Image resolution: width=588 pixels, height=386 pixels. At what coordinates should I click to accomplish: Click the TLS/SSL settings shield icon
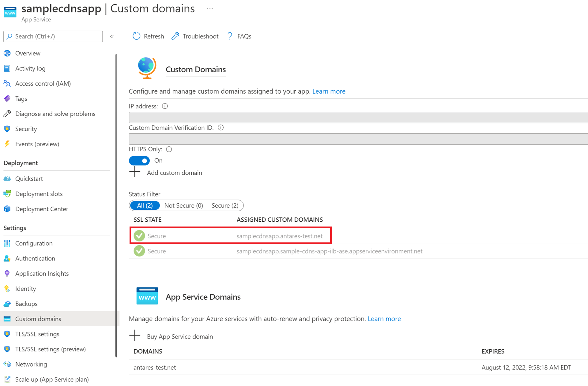pos(7,334)
